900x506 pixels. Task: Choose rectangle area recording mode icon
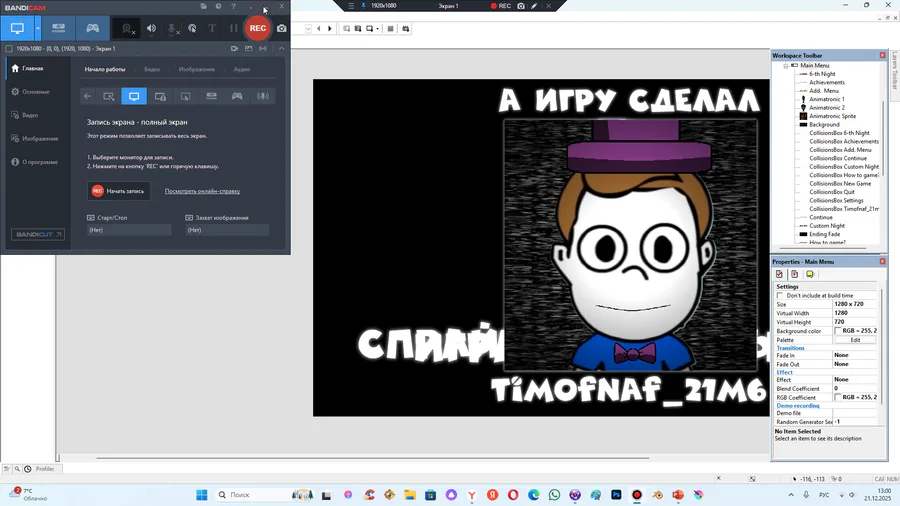click(x=108, y=96)
